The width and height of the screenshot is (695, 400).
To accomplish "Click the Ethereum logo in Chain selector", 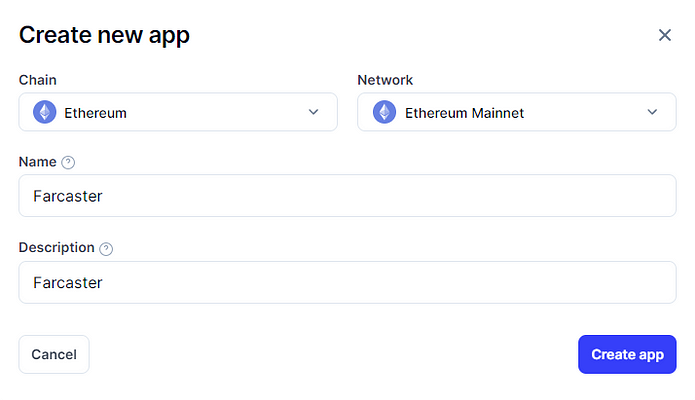I will pos(45,112).
